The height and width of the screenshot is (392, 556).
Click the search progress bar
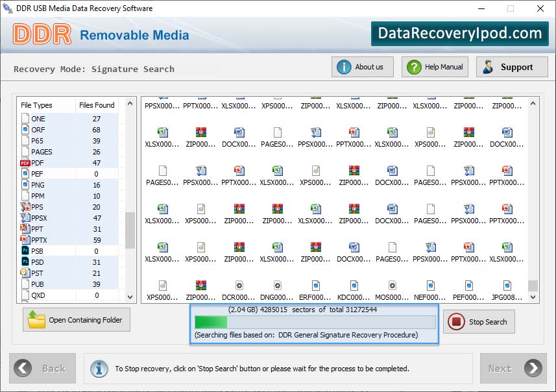click(315, 322)
